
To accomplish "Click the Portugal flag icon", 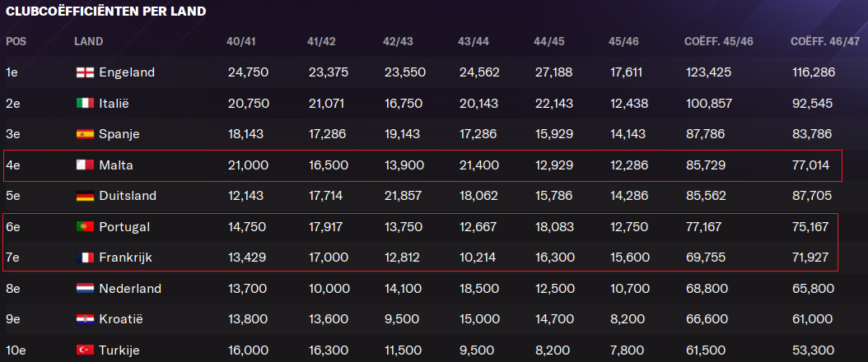I will tap(83, 227).
